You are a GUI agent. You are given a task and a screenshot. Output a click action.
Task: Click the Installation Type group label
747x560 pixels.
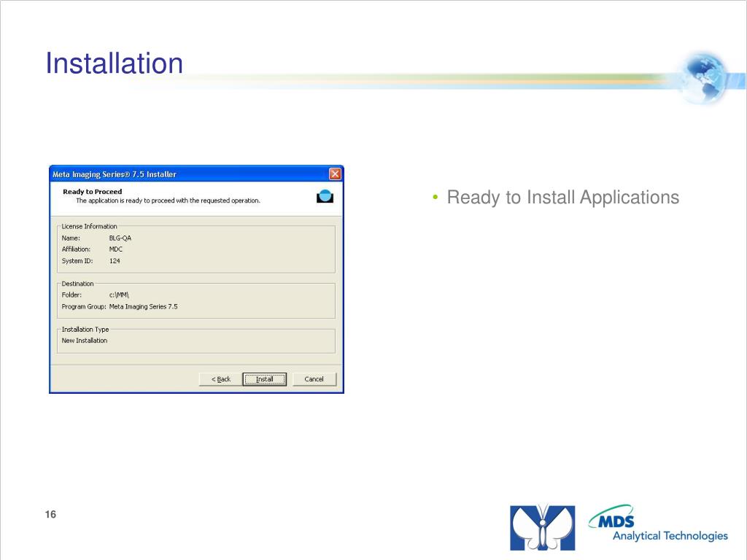(x=85, y=329)
